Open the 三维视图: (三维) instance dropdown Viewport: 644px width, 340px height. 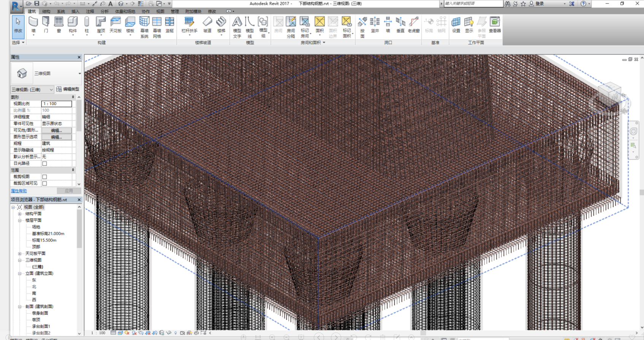click(x=32, y=89)
